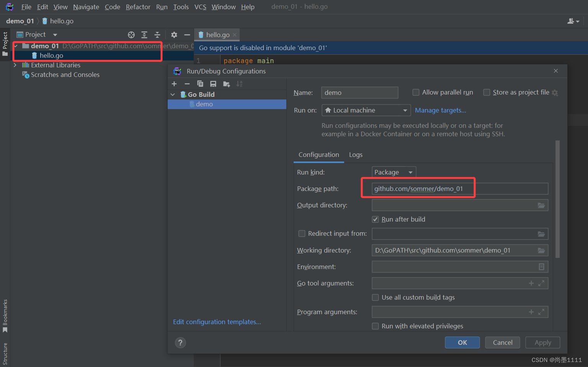Select the Configuration tab

pos(319,155)
